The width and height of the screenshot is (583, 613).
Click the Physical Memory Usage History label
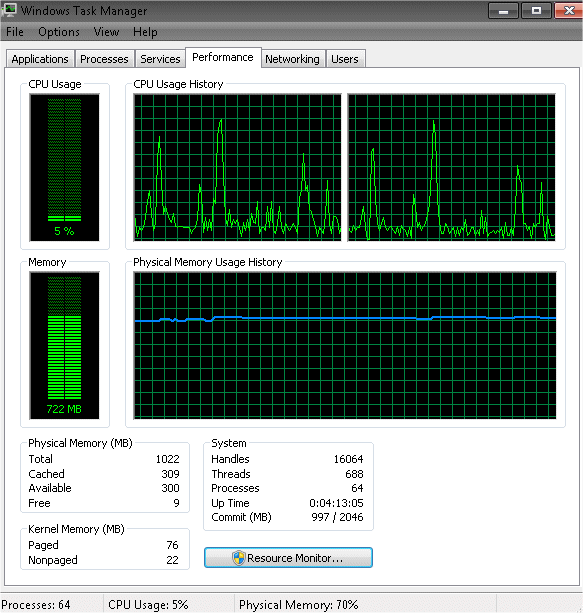[x=208, y=262]
